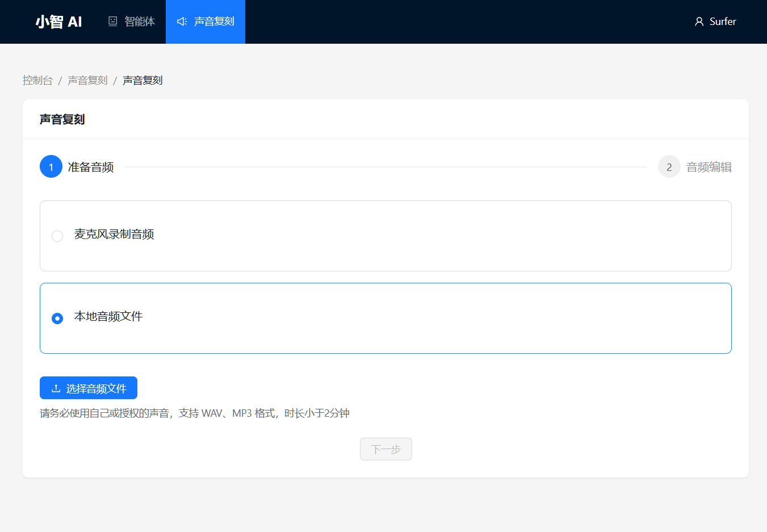This screenshot has width=767, height=532.
Task: Select the 本地音频文件 radio button
Action: (57, 319)
